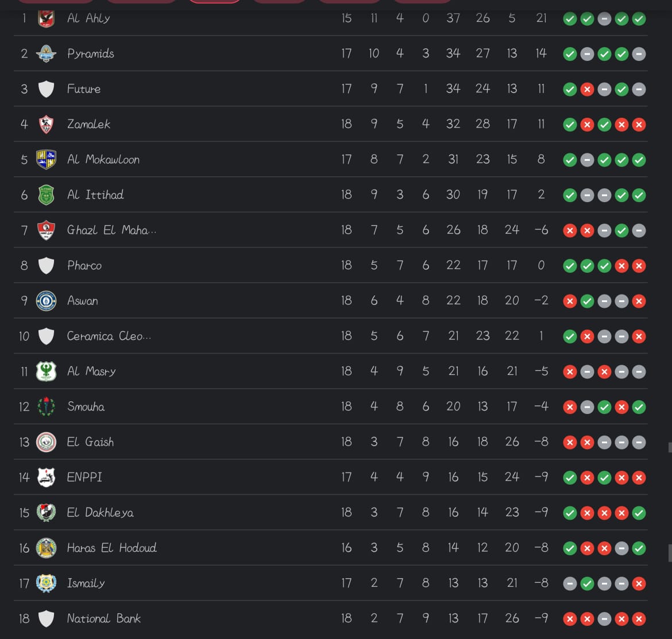The height and width of the screenshot is (639, 672).
Task: Click Al Ahly's only draw form indicator
Action: pos(604,19)
